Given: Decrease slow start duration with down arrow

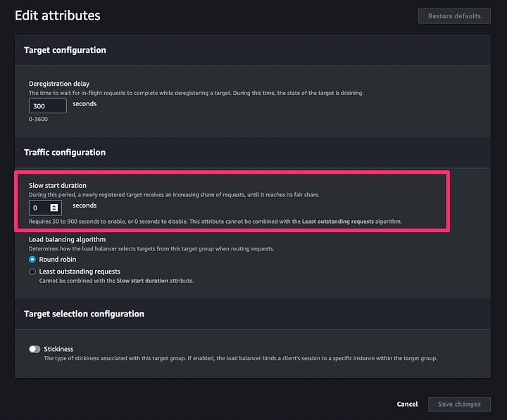Looking at the screenshot, I should (x=54, y=210).
